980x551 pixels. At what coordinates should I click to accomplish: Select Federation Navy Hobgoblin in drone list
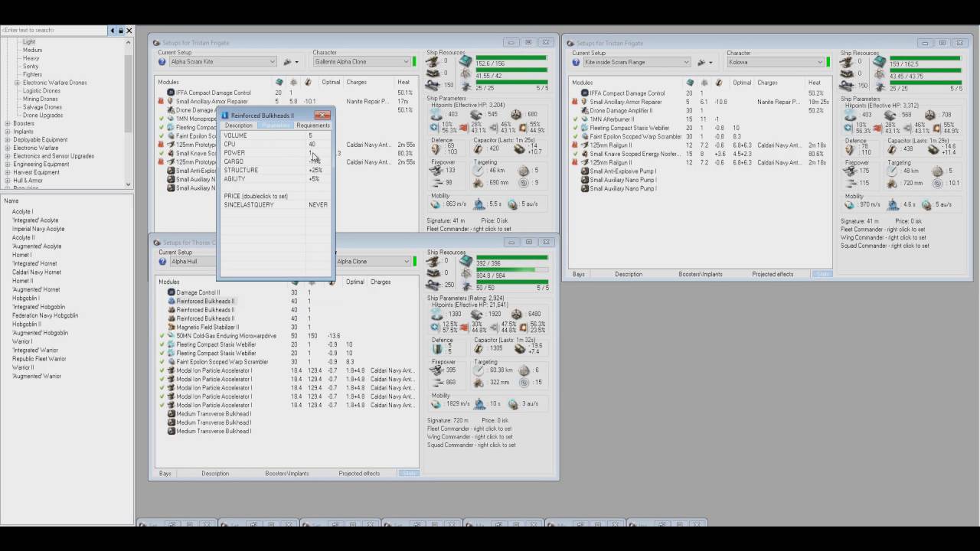coord(44,315)
